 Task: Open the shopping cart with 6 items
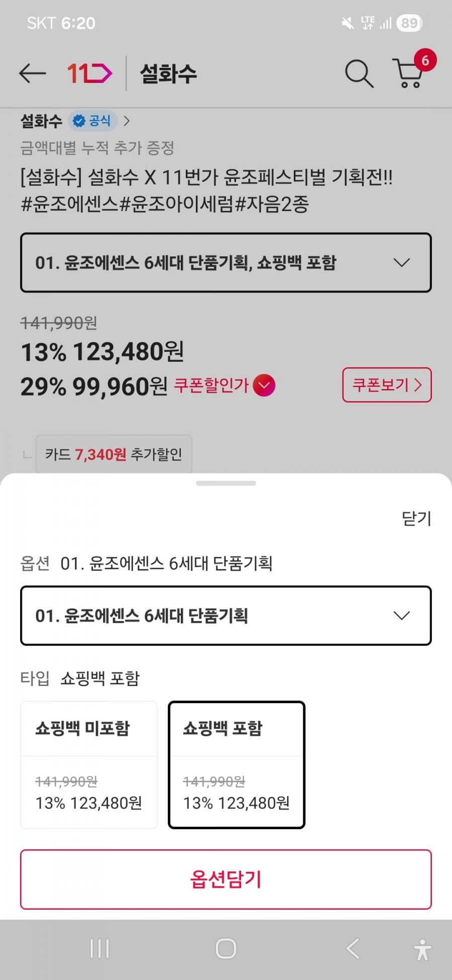[x=410, y=72]
